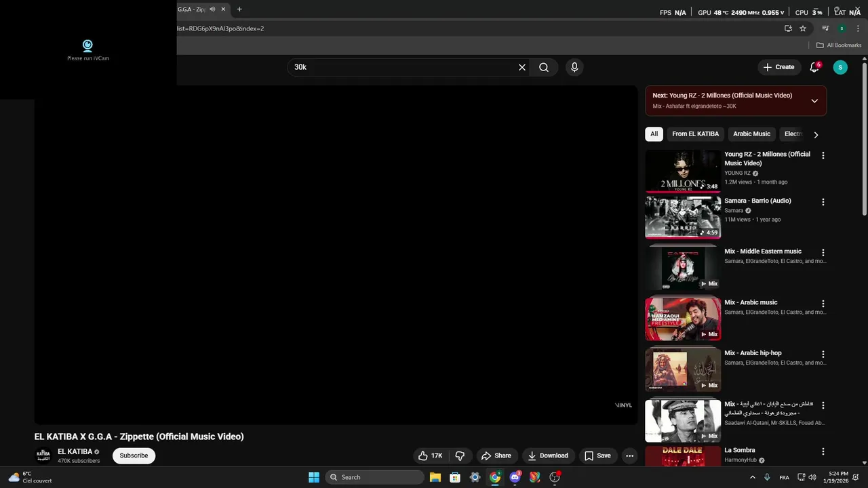868x488 pixels.
Task: Download the video
Action: (x=548, y=455)
